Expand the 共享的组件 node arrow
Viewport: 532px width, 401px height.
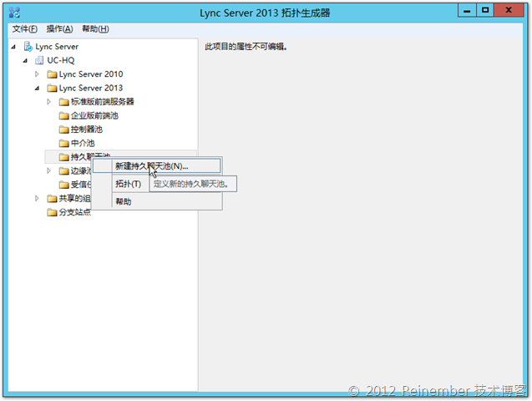coord(37,198)
